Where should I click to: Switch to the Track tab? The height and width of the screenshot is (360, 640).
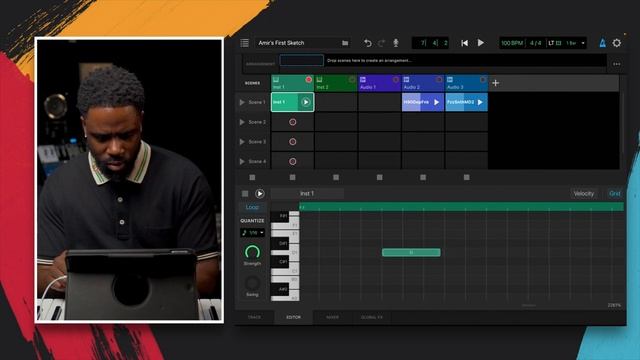coord(254,317)
